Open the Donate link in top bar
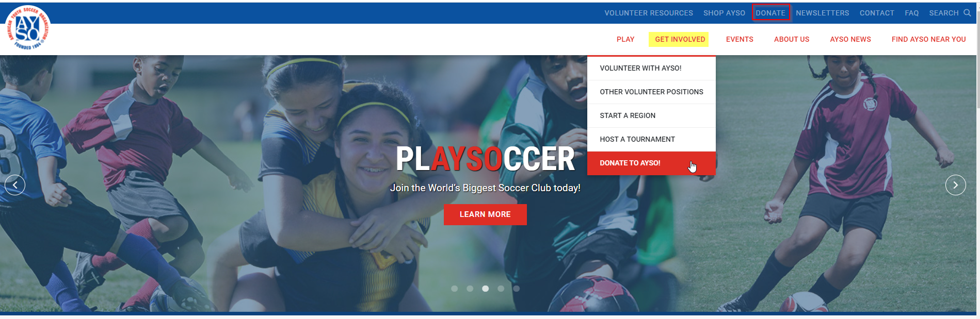Viewport: 980px width, 319px height. point(770,13)
